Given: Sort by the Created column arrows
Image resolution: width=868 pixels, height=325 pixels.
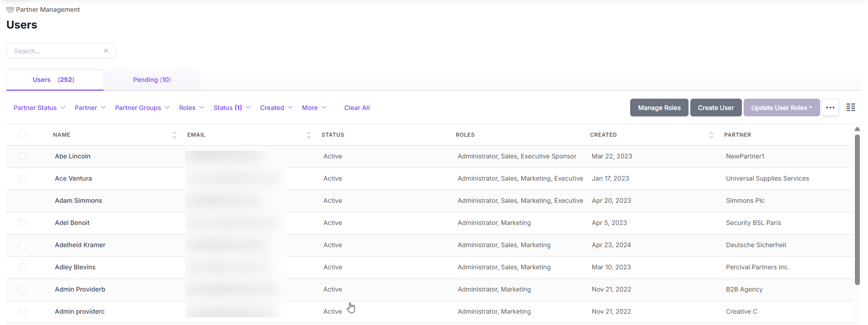Looking at the screenshot, I should (711, 135).
